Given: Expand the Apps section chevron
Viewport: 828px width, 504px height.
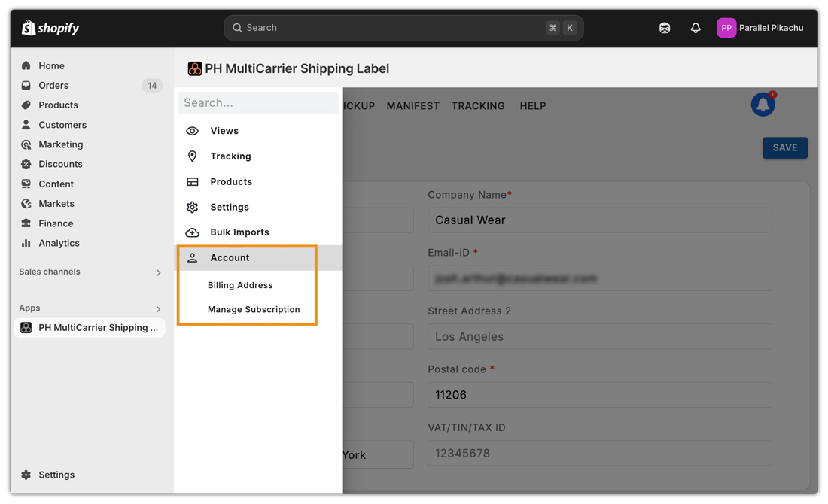Looking at the screenshot, I should (158, 308).
